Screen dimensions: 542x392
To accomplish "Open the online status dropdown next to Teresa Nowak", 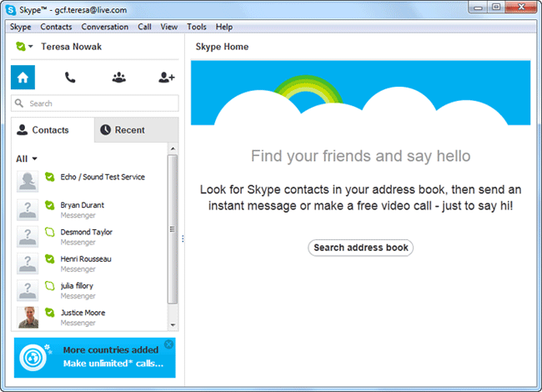I will tap(24, 47).
